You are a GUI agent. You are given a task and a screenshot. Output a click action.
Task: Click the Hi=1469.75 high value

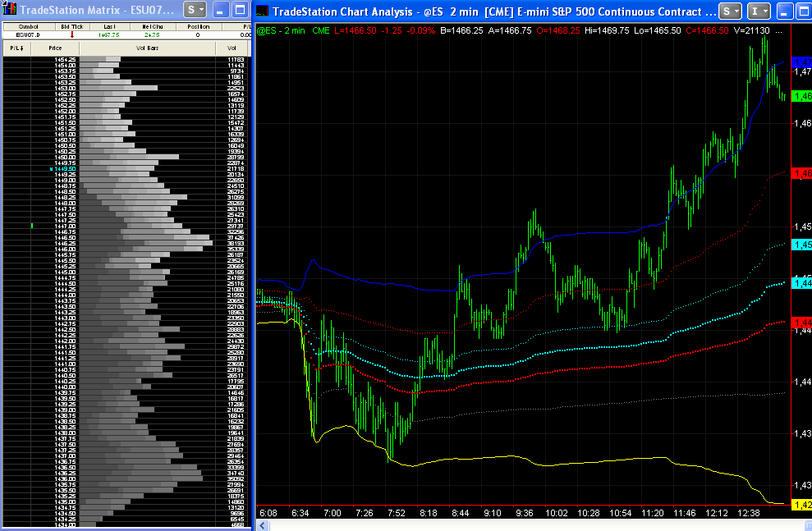[607, 30]
